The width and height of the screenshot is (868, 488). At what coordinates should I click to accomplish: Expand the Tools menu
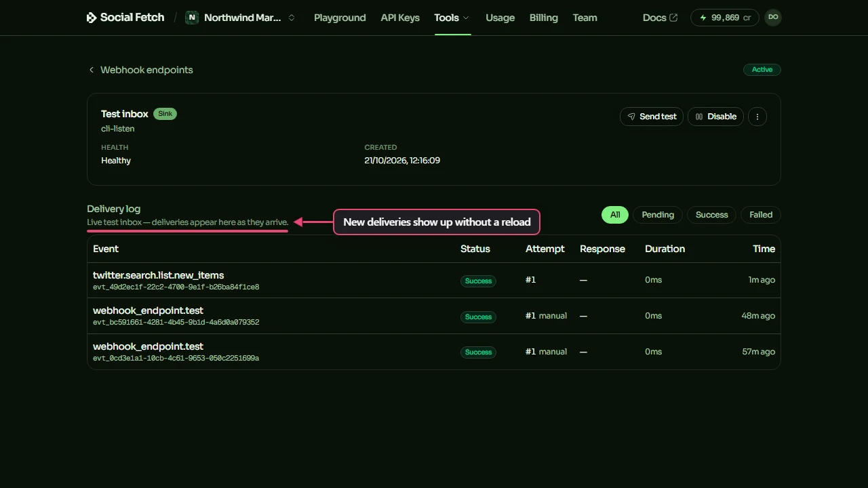click(x=452, y=18)
